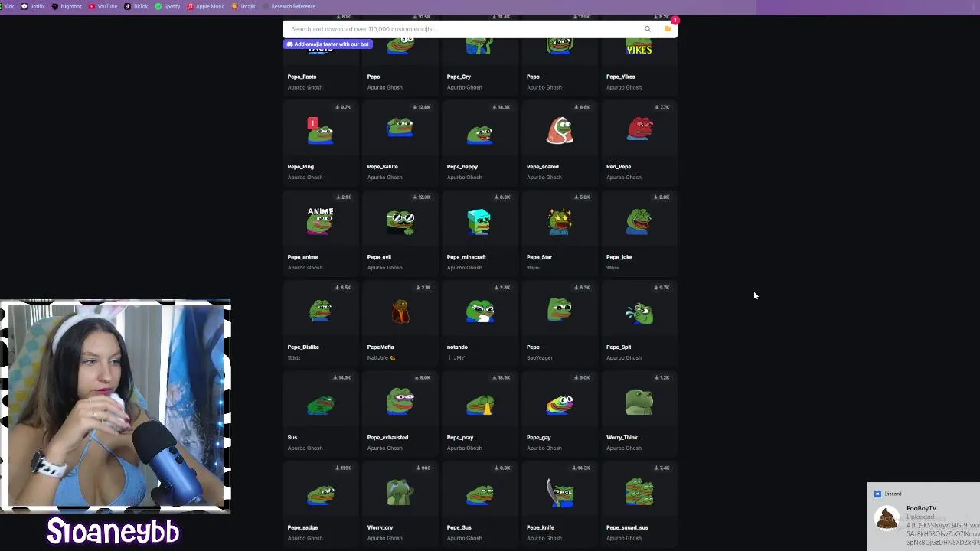Select the Pepe_happy emoji image
This screenshot has width=980, height=551.
coord(479,135)
